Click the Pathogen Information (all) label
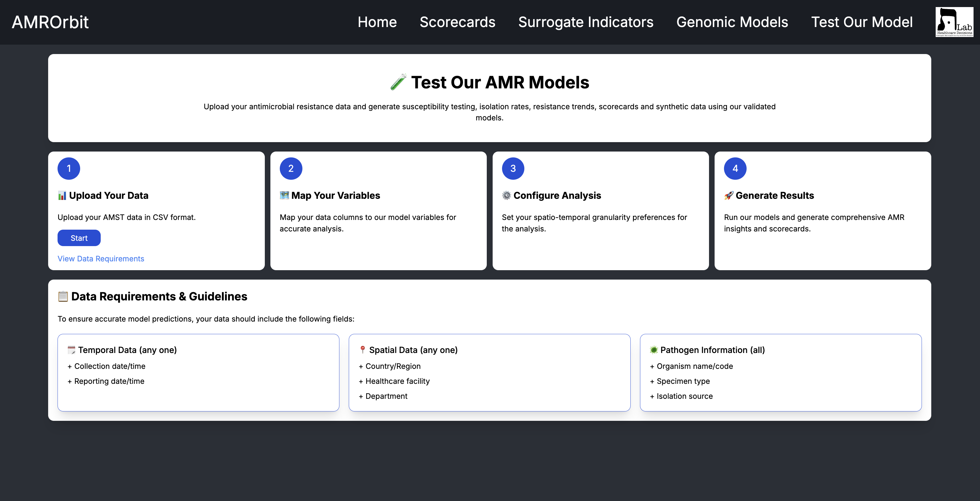 pyautogui.click(x=713, y=350)
